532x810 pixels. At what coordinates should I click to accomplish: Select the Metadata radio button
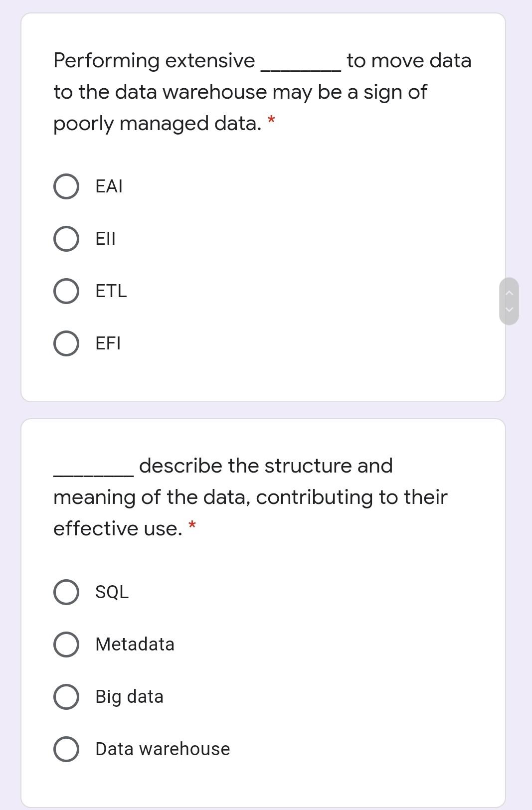tap(66, 645)
